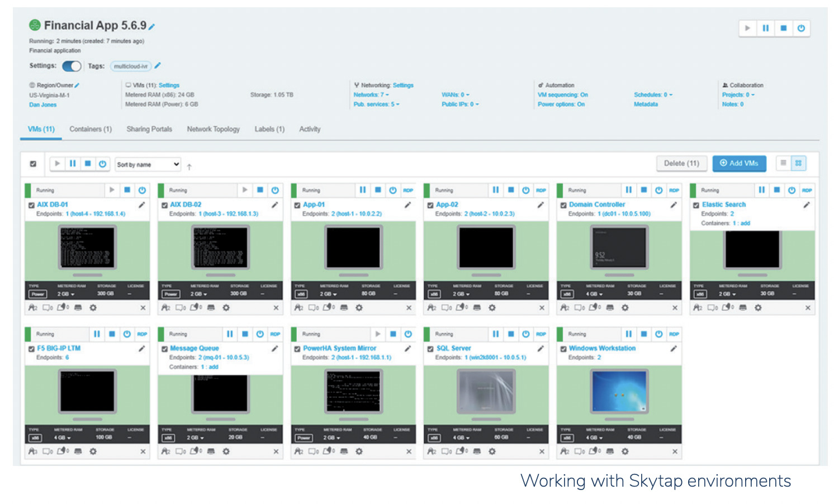Open the Windows Workstation desktop thumbnail
This screenshot has width=834, height=504.
619,391
